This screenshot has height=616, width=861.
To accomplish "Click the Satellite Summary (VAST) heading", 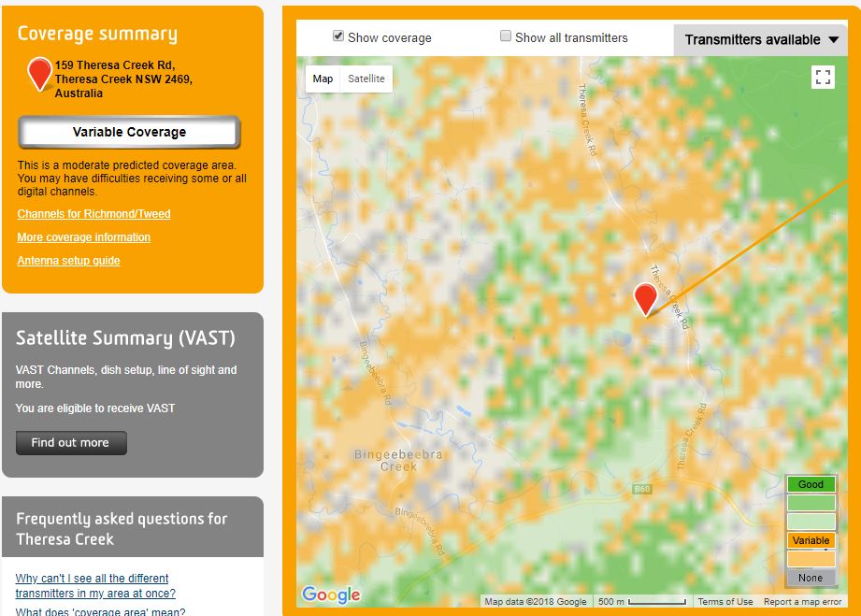I will click(125, 338).
